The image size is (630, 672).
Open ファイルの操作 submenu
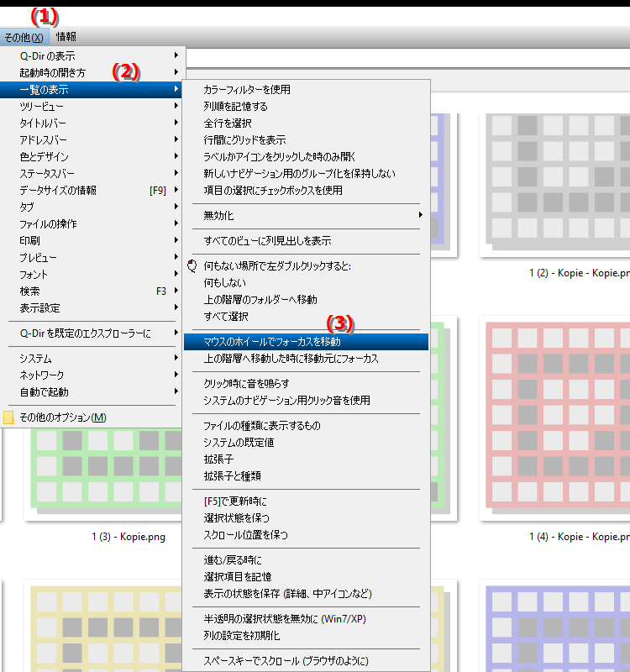tap(92, 223)
